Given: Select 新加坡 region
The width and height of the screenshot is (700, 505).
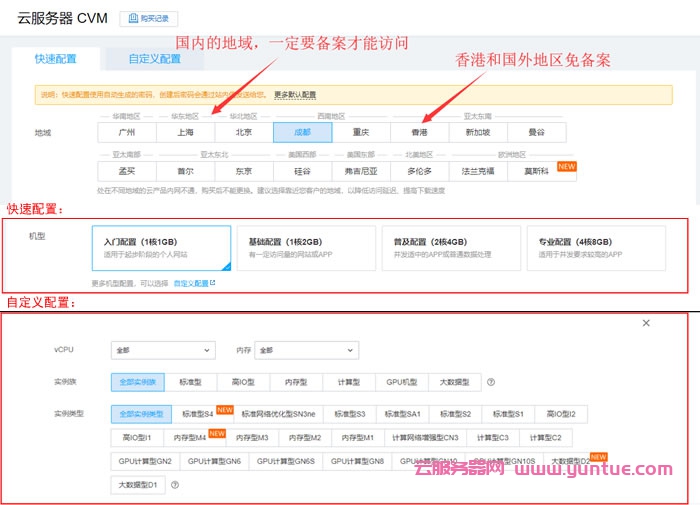Looking at the screenshot, I should (478, 133).
